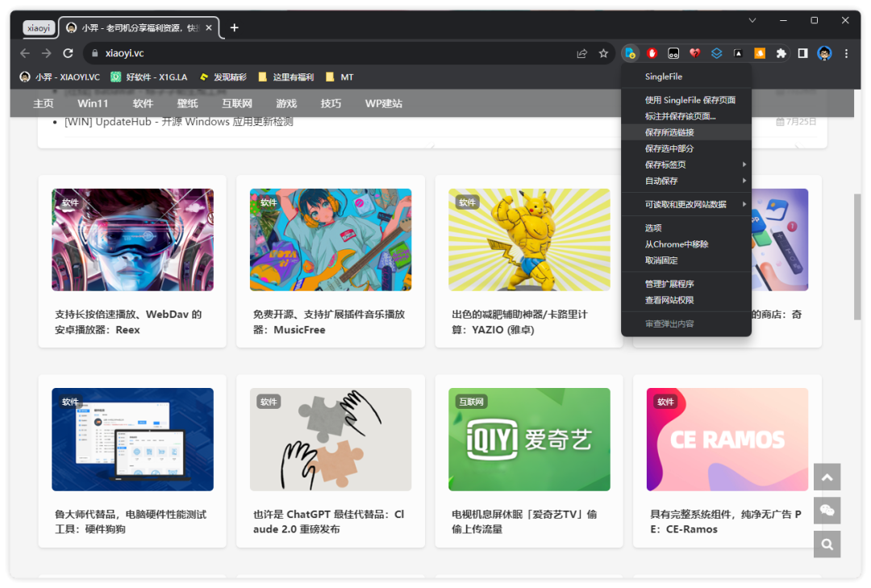
Task: Open a new tab with plus button
Action: 235,27
